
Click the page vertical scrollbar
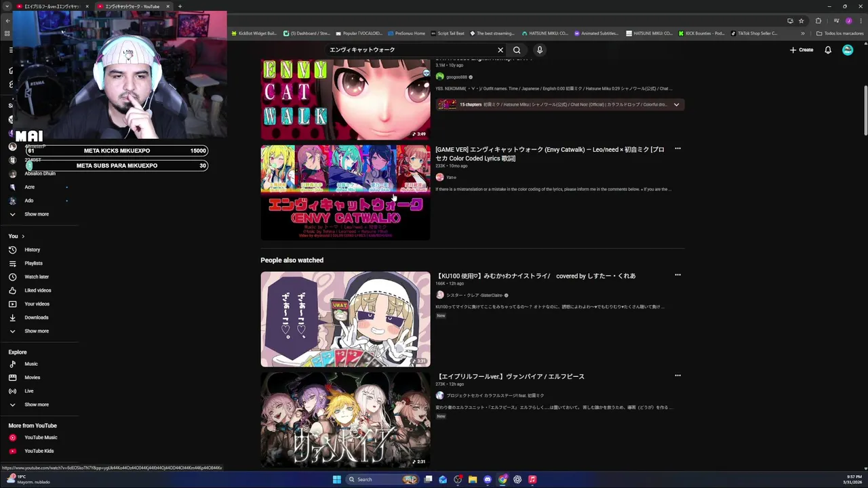click(865, 112)
